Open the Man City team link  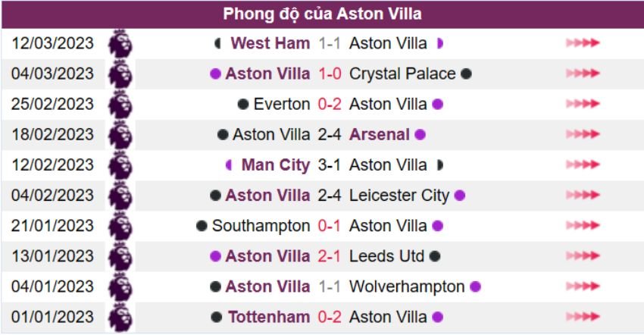pyautogui.click(x=276, y=164)
